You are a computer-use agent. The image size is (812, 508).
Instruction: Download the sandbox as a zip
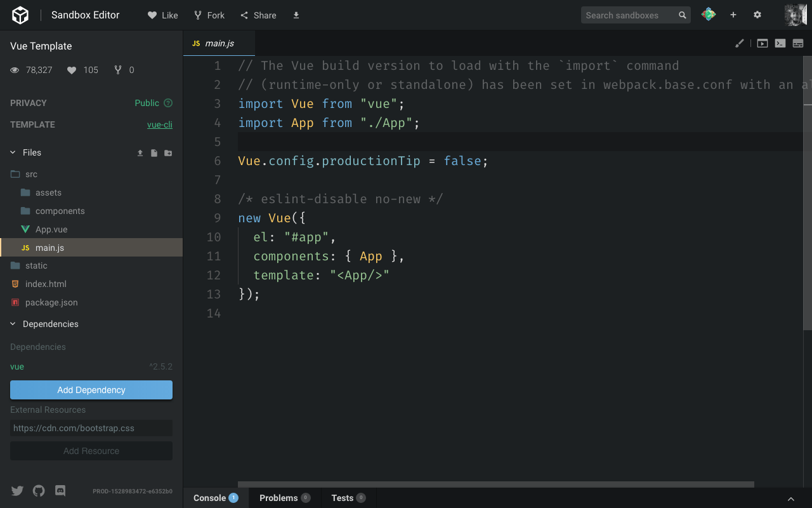(x=296, y=15)
